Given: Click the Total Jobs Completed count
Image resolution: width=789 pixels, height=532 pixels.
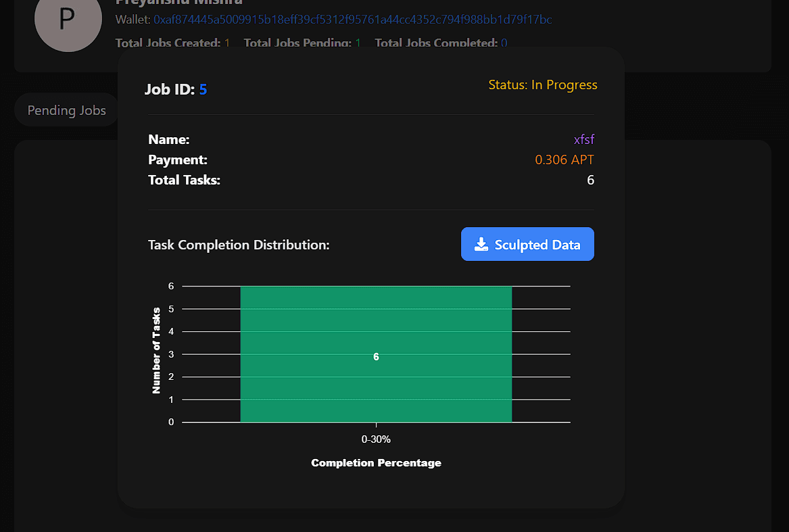Looking at the screenshot, I should 504,43.
